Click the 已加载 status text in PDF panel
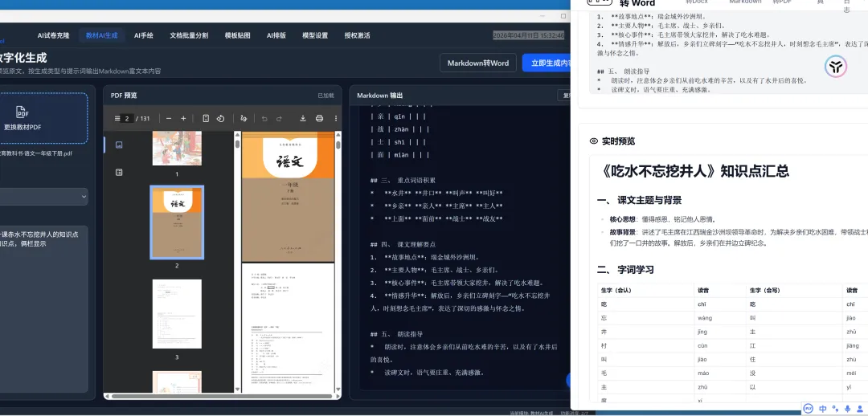 pyautogui.click(x=325, y=96)
